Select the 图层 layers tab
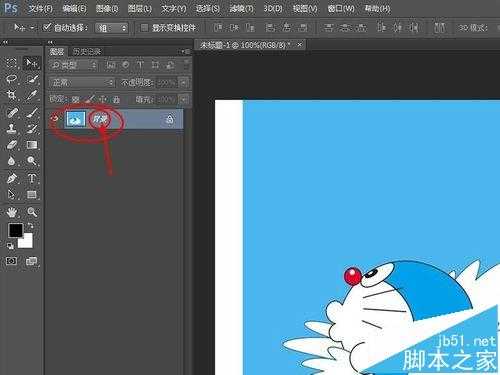 tap(57, 51)
